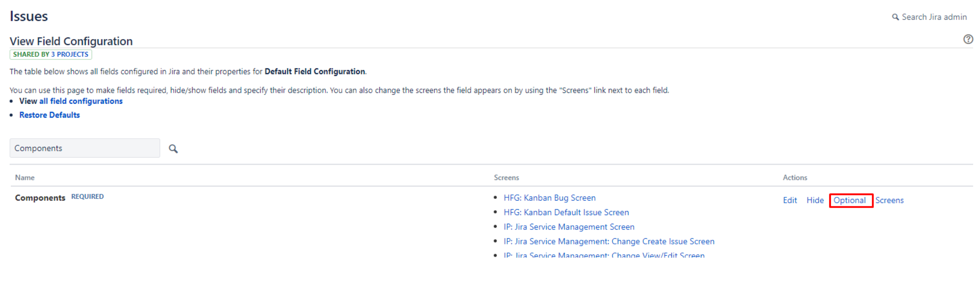Focus the Components filter input field
Image resolution: width=980 pixels, height=286 pixels.
85,148
